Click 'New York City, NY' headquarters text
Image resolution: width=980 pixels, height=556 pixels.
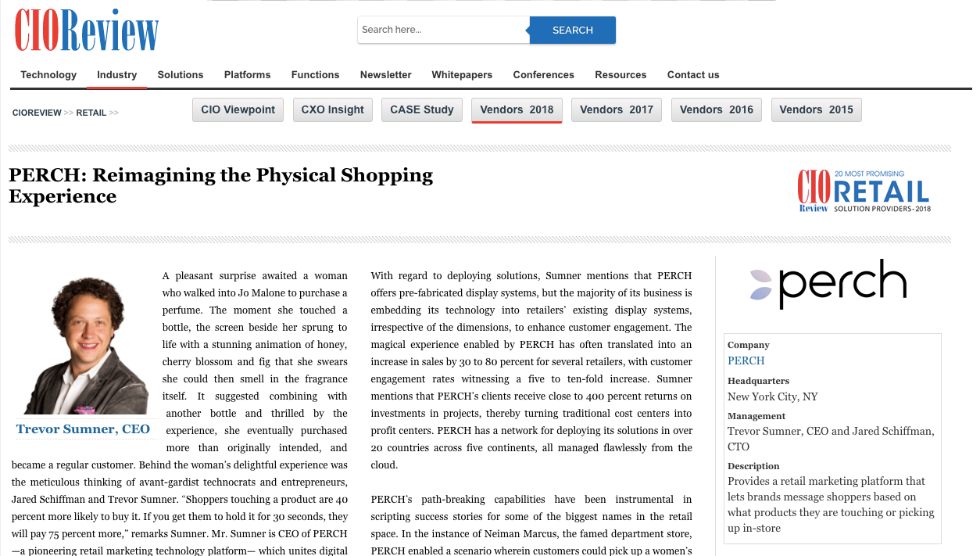point(773,396)
